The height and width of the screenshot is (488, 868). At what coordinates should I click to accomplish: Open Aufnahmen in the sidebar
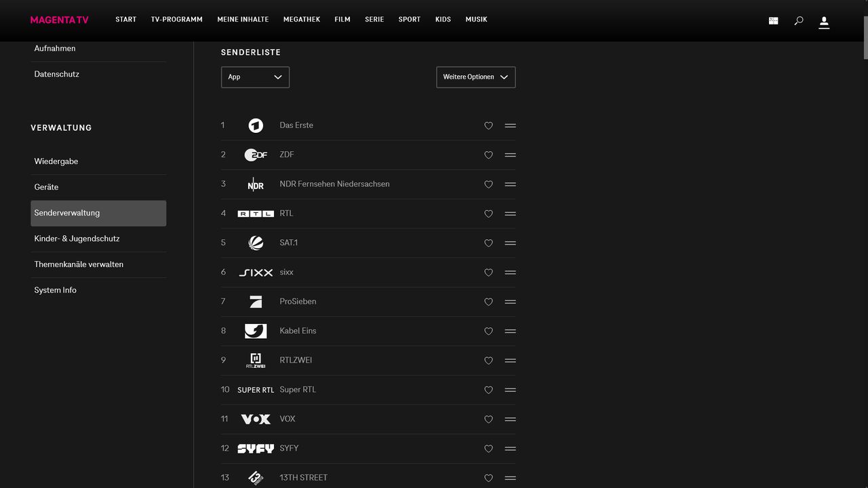(98, 49)
